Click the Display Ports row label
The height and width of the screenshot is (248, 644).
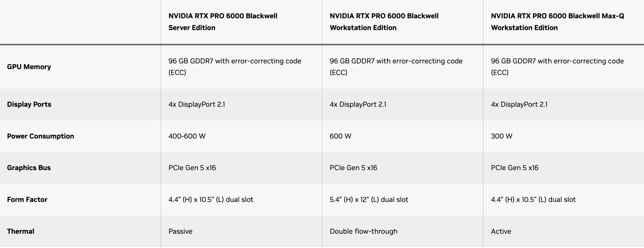29,104
